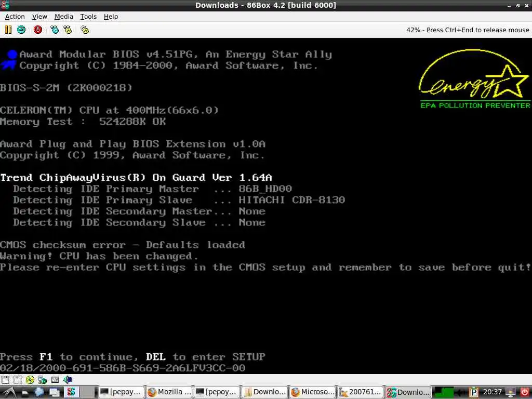Click the 'BIOS-S-2M (2K000218)' line
532x399 pixels.
pos(66,88)
